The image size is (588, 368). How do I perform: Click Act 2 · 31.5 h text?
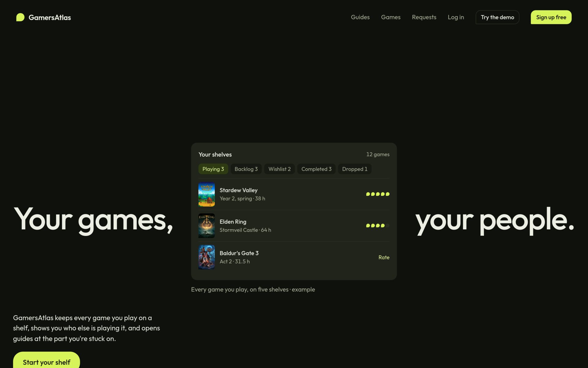coord(235,262)
